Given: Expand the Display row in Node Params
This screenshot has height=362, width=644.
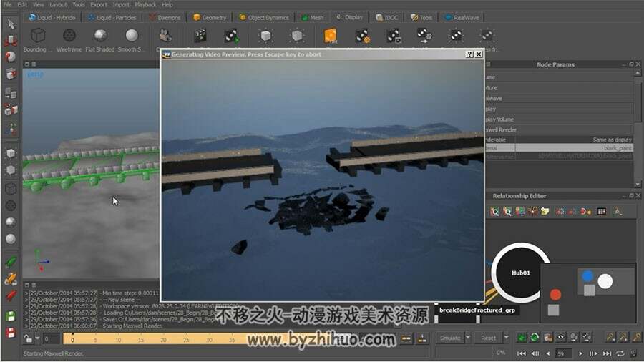Looking at the screenshot, I should tap(559, 109).
